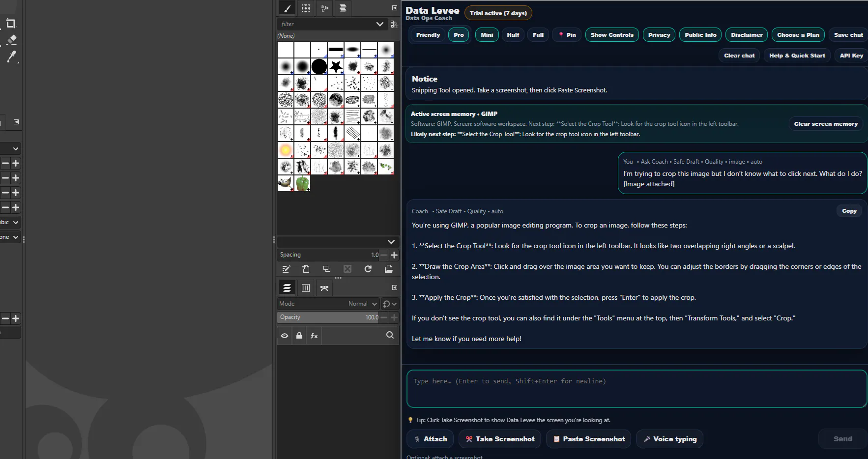Open the brushes dock tab configuration menu
The height and width of the screenshot is (459, 868).
click(x=394, y=8)
